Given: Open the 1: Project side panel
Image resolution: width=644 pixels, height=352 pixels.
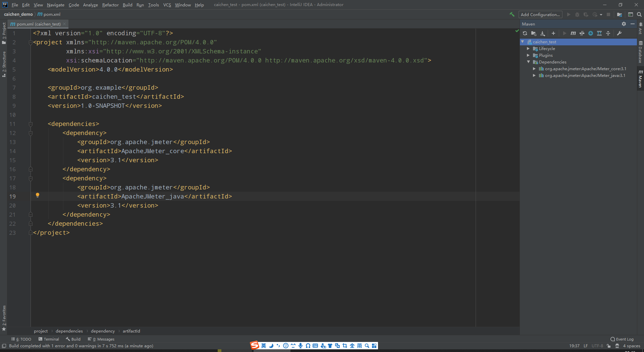Looking at the screenshot, I should tap(4, 33).
